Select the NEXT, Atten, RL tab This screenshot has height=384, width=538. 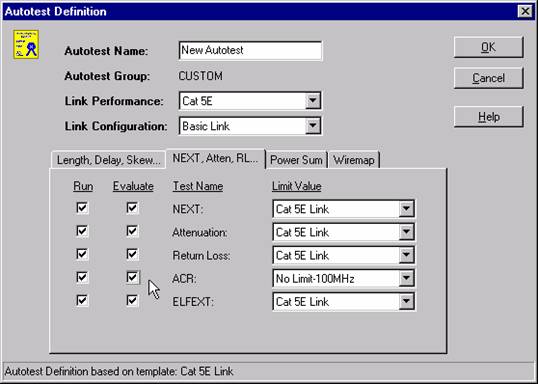[x=215, y=159]
